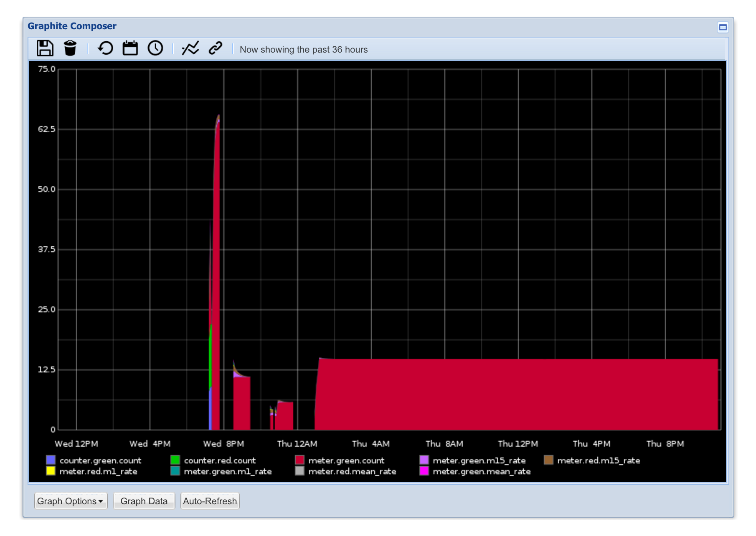Click the meter.red.m15_rate brown legend swatch
This screenshot has width=756, height=536.
click(x=549, y=460)
